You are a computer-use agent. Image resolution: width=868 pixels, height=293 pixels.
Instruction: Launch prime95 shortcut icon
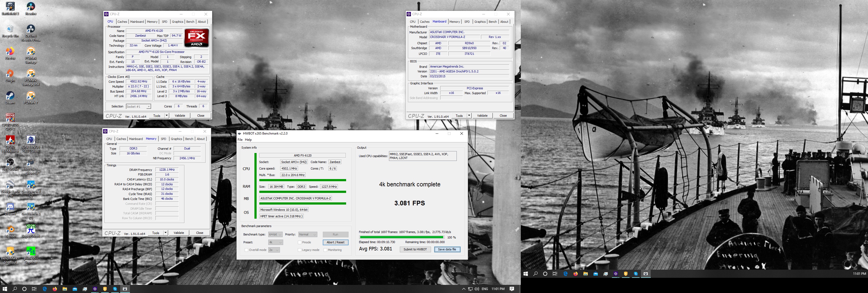pyautogui.click(x=31, y=256)
